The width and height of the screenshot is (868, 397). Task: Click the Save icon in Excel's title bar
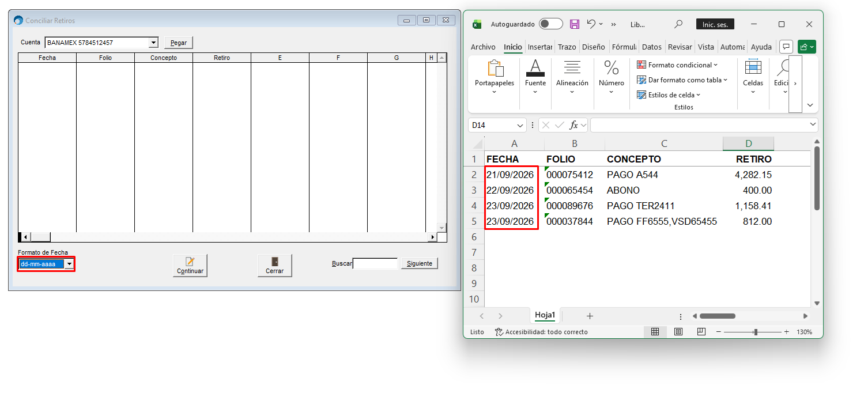pos(575,24)
